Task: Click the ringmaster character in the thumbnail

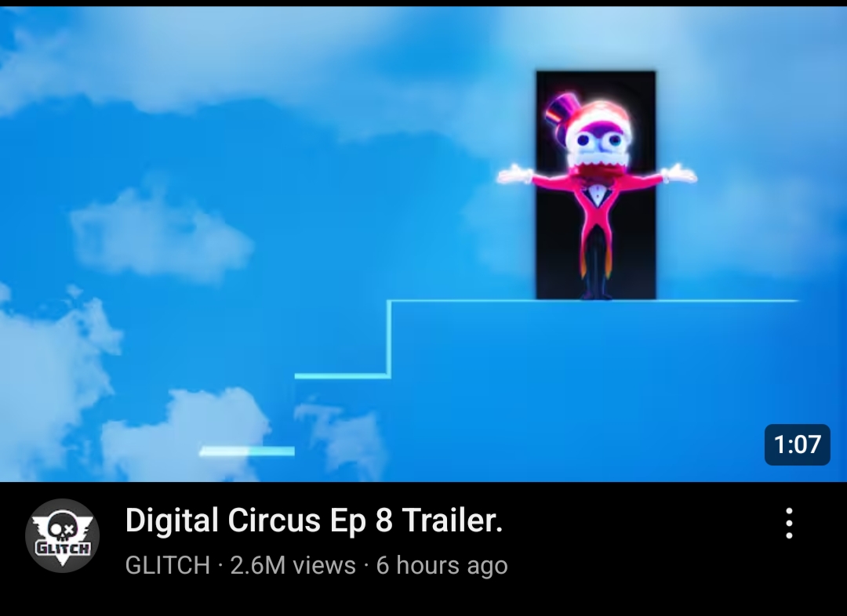Action: tap(596, 195)
